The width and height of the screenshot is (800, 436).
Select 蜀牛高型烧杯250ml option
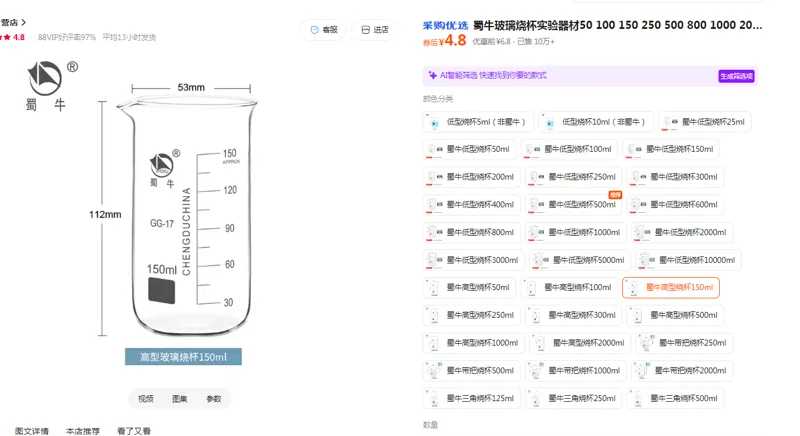pos(471,315)
